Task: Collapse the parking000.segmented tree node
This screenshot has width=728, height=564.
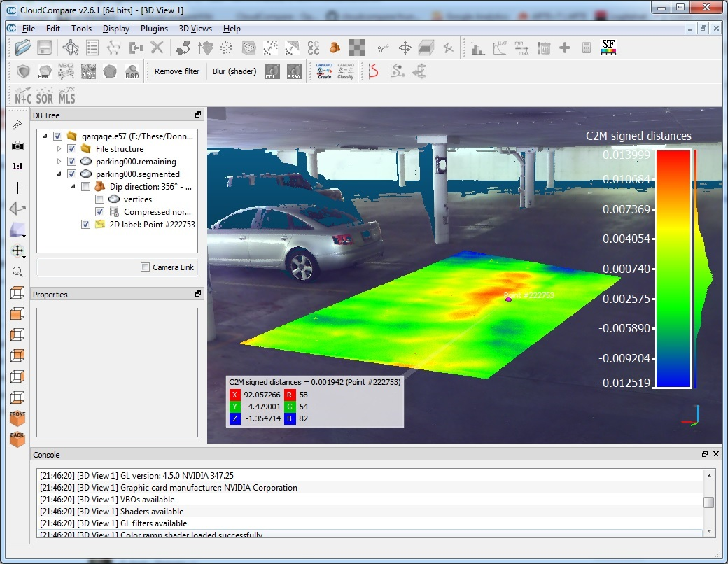Action: pyautogui.click(x=59, y=174)
